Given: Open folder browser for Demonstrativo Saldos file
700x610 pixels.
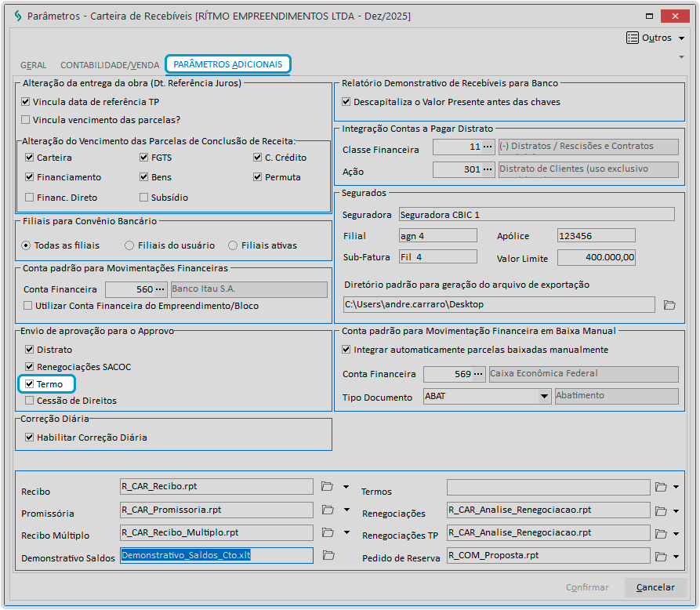Looking at the screenshot, I should [x=328, y=555].
